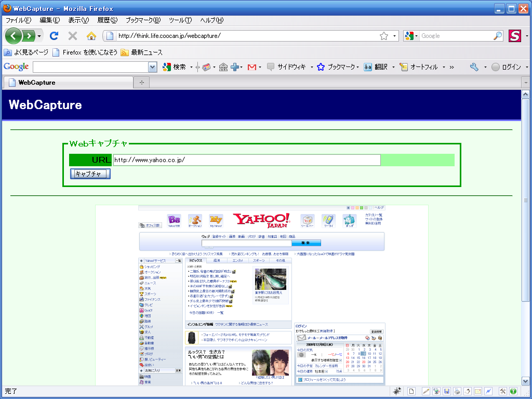
Task: Open the Google toolbar wrench settings
Action: 474,67
